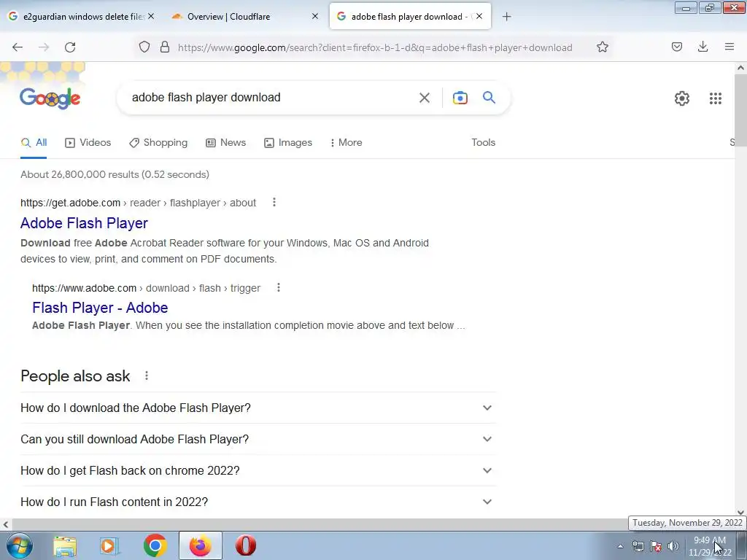Viewport: 747px width, 560px height.
Task: Switch to News results
Action: (x=226, y=142)
